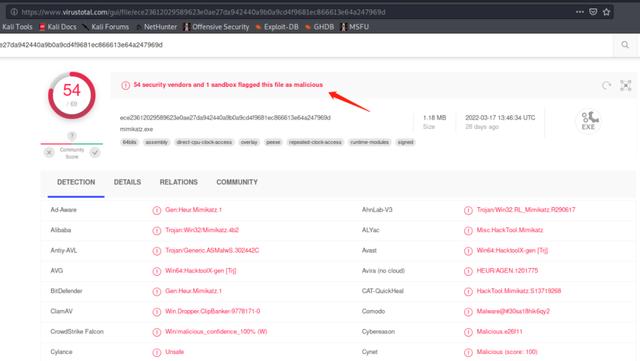
Task: Click the warning icon beside the malicious banner
Action: pos(125,85)
